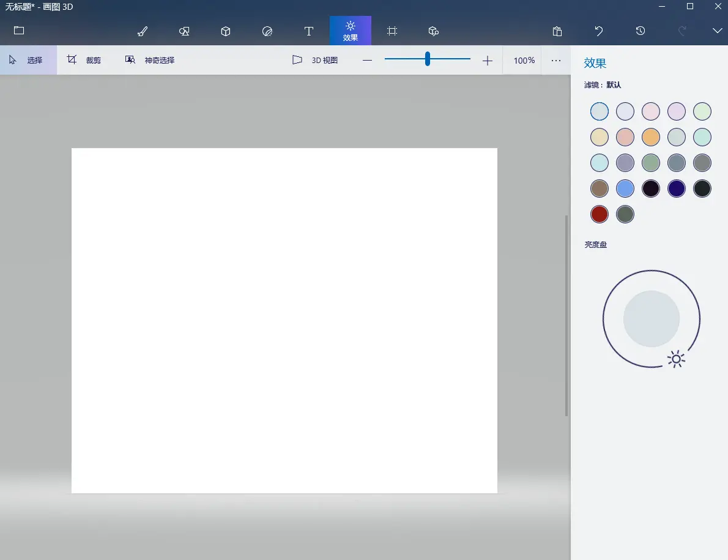728x560 pixels.
Task: Open the History panel icon
Action: click(x=641, y=31)
